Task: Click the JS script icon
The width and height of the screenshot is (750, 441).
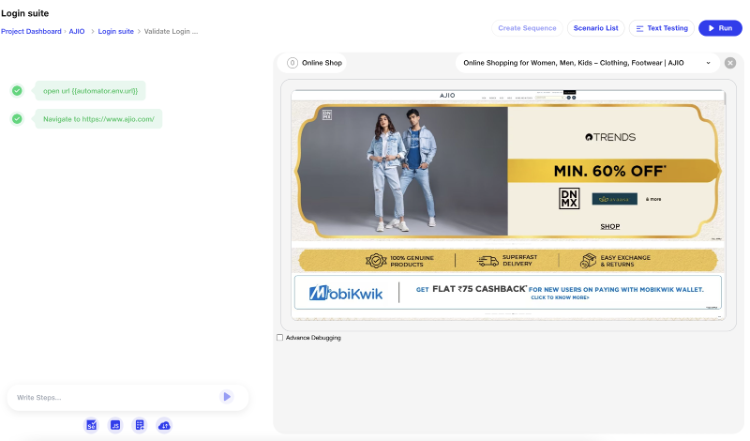Action: (x=115, y=425)
